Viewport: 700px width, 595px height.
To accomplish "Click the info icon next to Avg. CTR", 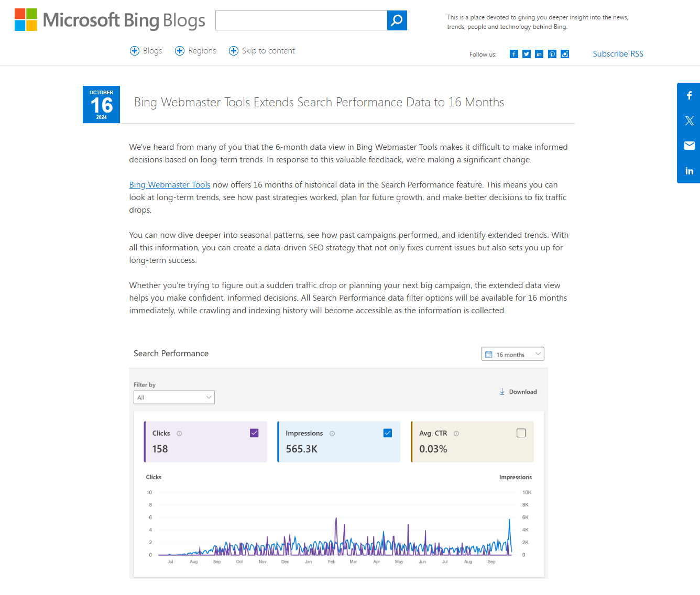I will coord(456,434).
